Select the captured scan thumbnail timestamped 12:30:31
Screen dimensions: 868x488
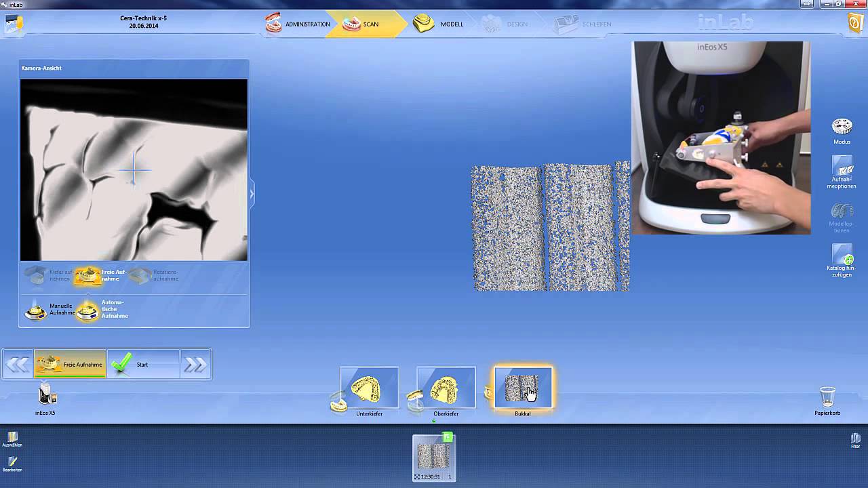coord(434,457)
